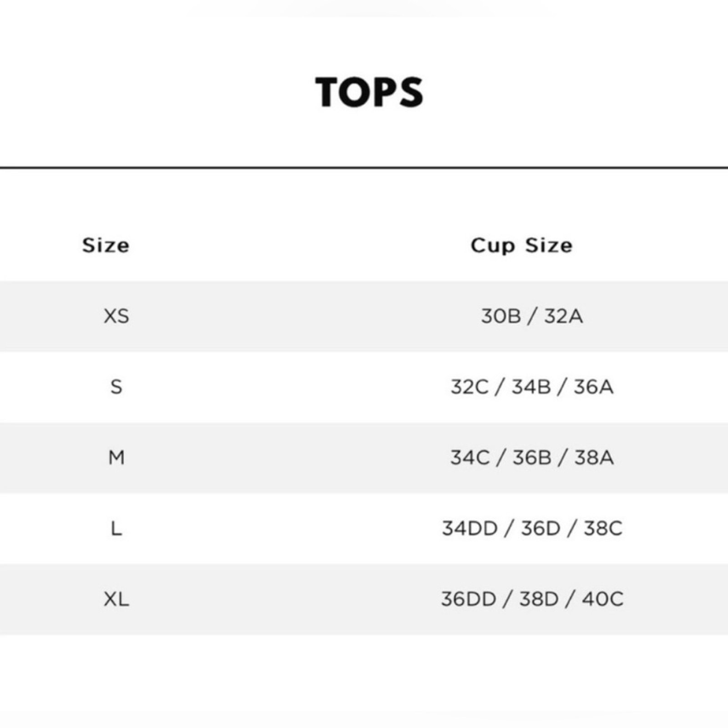This screenshot has width=728, height=728.
Task: Click the horizontal divider line under TOPS
Action: pos(364,167)
